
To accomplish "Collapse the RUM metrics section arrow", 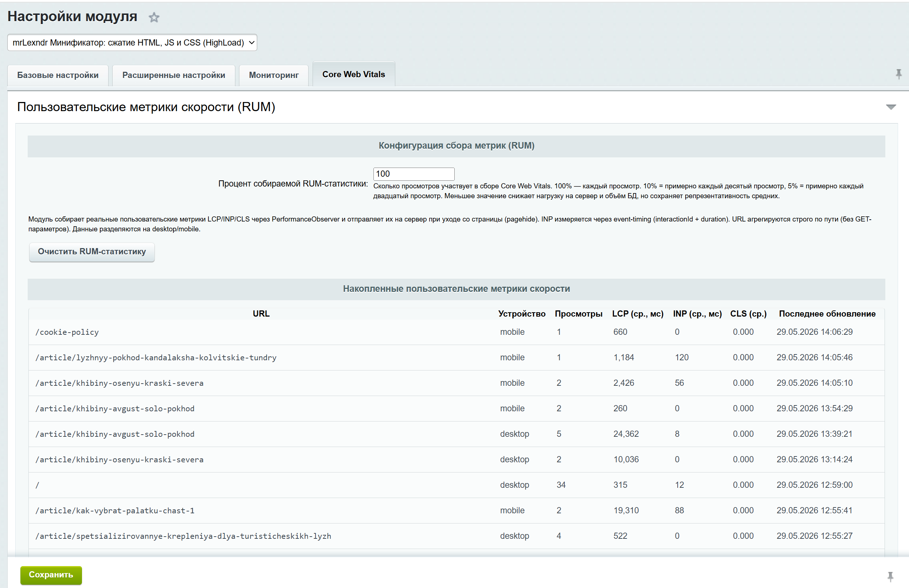I will tap(891, 107).
